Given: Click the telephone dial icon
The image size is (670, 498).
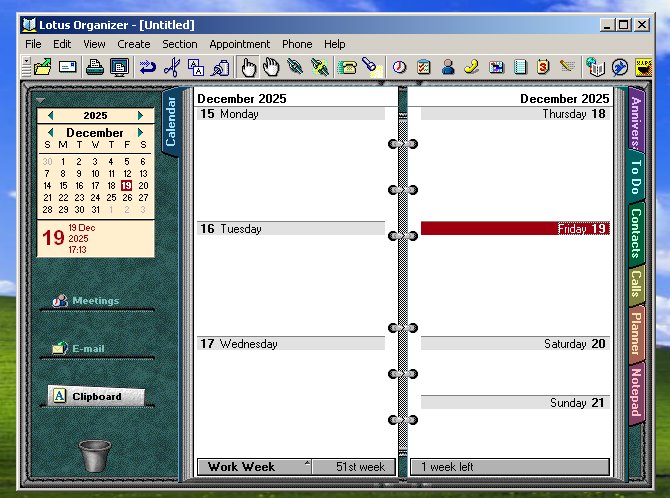Looking at the screenshot, I should (348, 68).
